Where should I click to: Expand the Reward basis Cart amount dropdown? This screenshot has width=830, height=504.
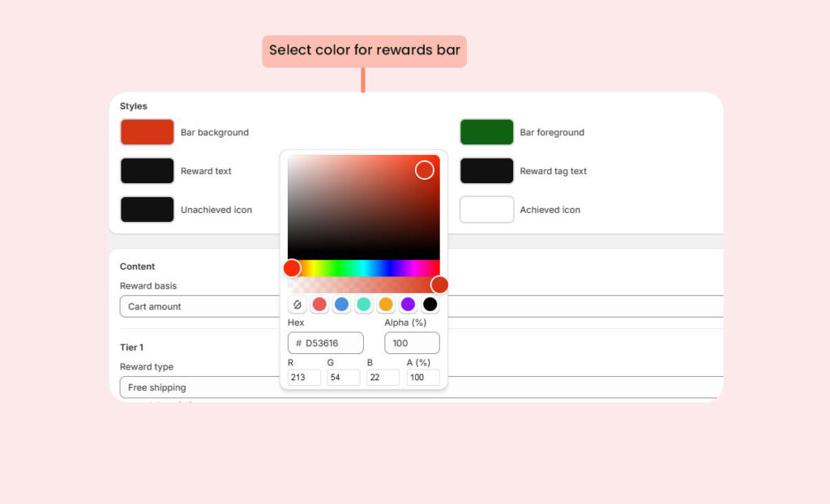pyautogui.click(x=199, y=306)
